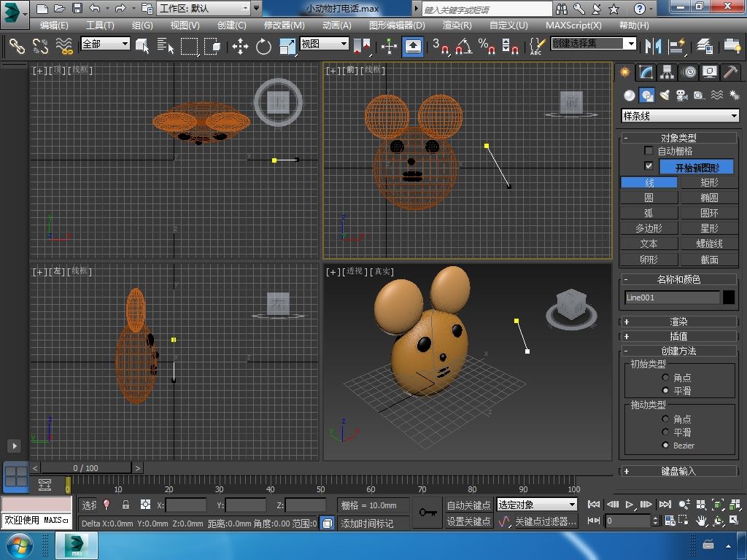Click the Align tool icon
Image resolution: width=747 pixels, height=560 pixels.
(676, 46)
